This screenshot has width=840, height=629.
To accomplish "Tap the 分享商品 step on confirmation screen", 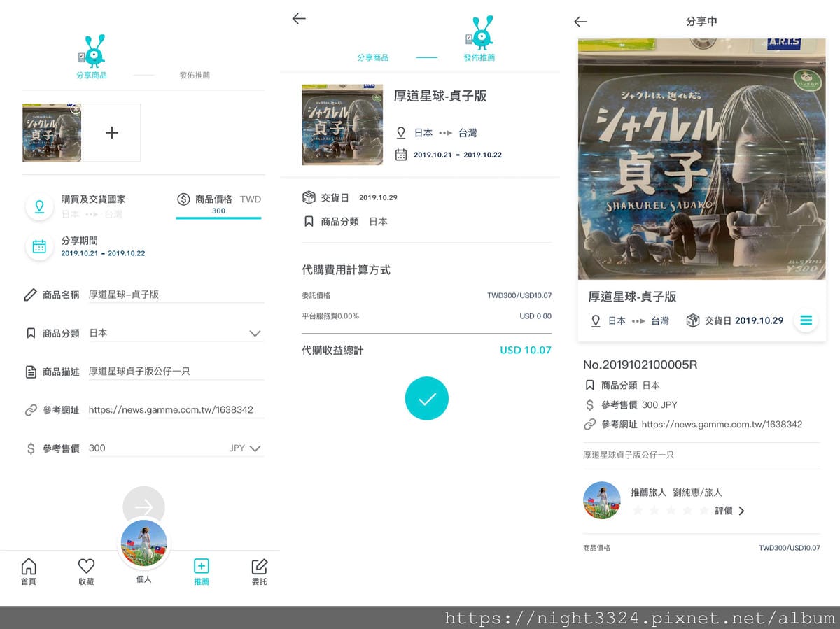I will click(372, 57).
